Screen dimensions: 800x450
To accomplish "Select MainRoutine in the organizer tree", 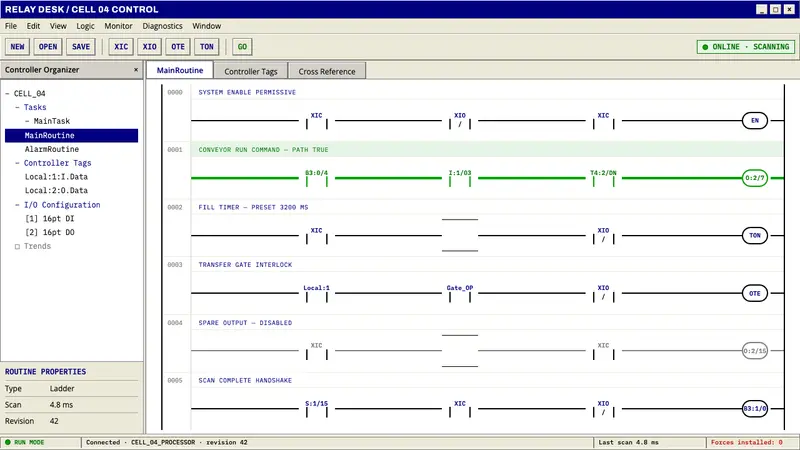I will (x=71, y=135).
